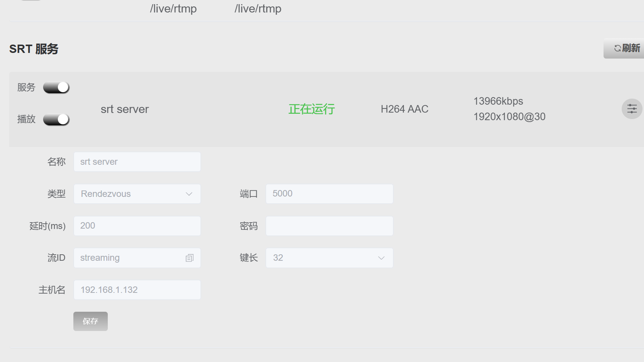The width and height of the screenshot is (644, 362).
Task: Click the refresh icon beside 刷新
Action: click(x=618, y=48)
